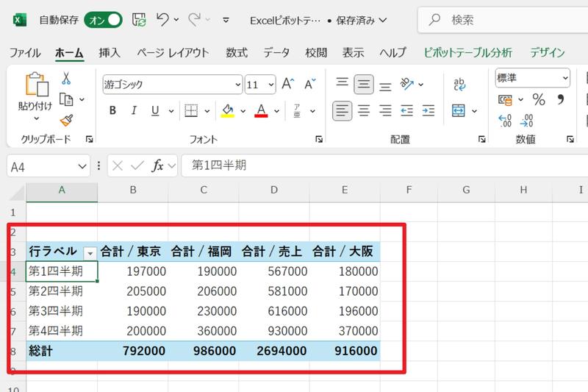
Task: Click the Cut scissors icon
Action: pyautogui.click(x=66, y=79)
